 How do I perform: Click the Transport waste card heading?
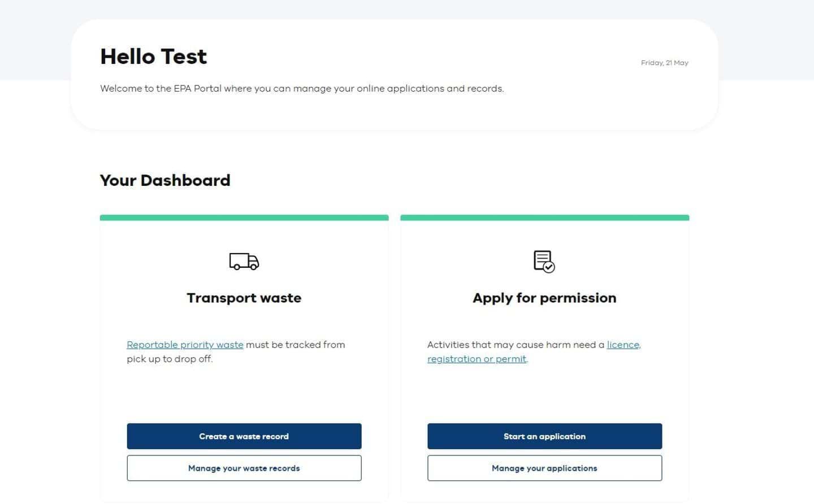(x=244, y=298)
